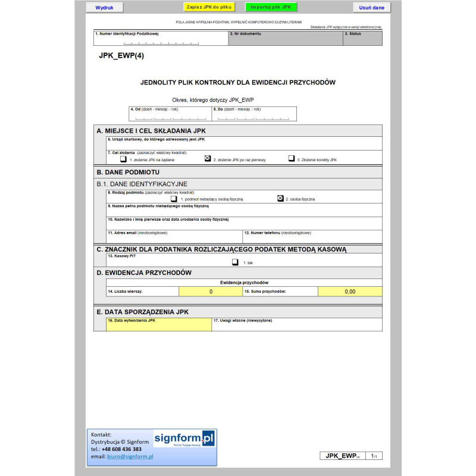Check the 'złożenie JPK na żądanie' box

pyautogui.click(x=123, y=159)
